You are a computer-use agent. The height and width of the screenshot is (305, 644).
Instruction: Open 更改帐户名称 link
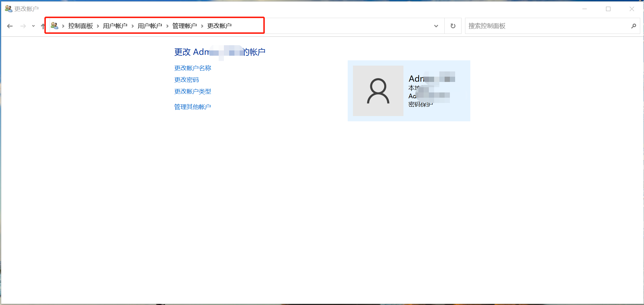193,68
